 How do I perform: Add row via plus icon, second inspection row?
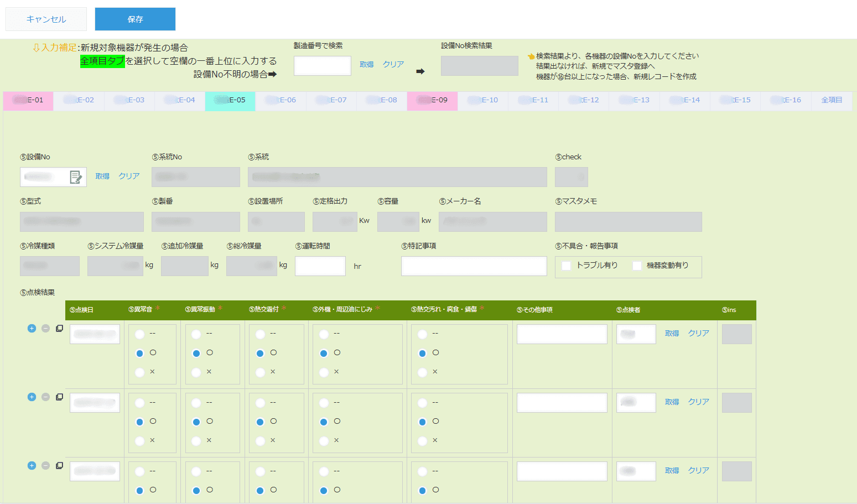32,397
